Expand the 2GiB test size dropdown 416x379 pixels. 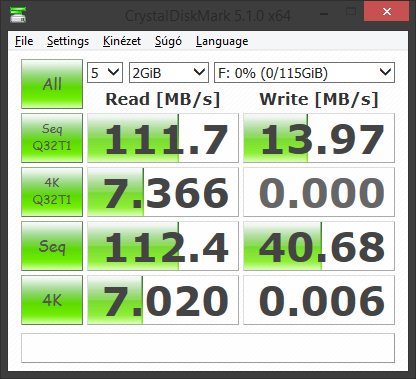click(169, 72)
